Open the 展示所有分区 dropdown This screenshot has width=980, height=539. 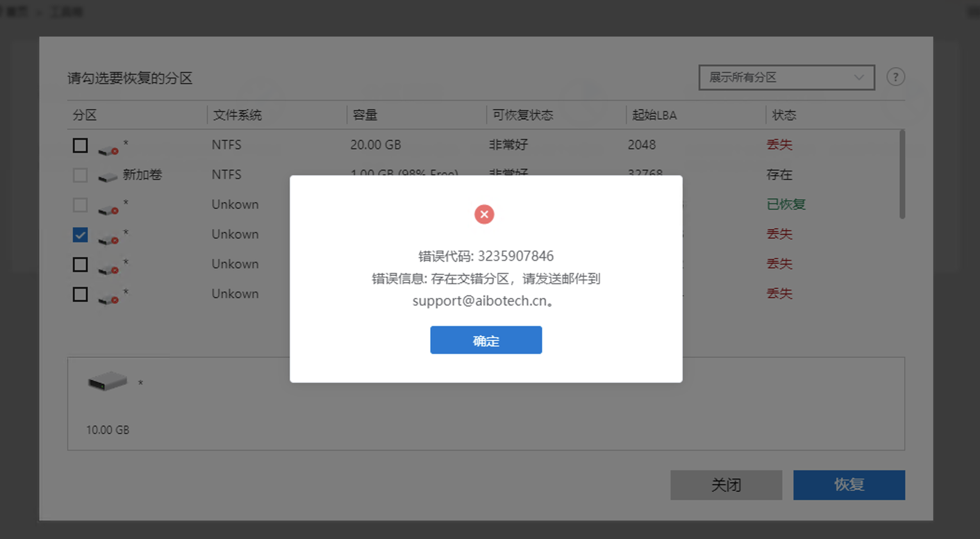coord(786,78)
